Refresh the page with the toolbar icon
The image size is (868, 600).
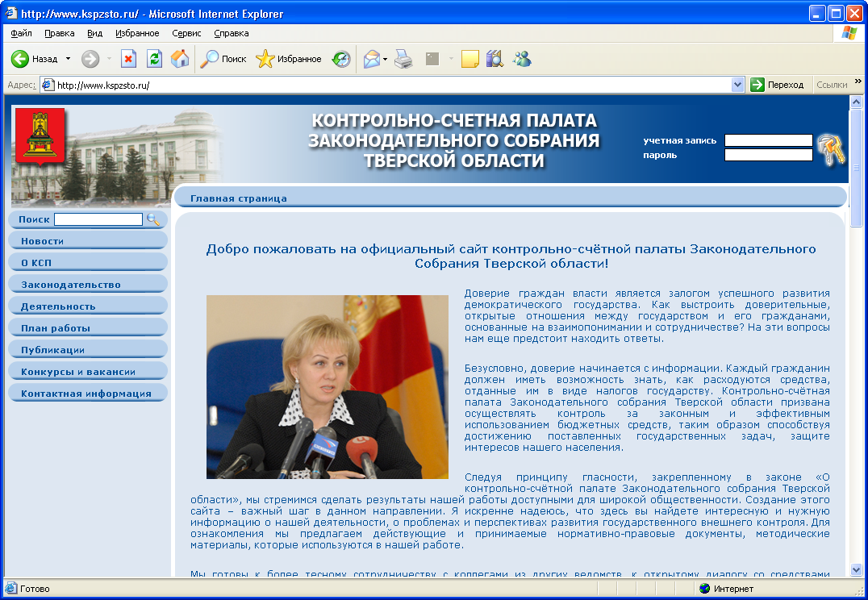click(x=154, y=59)
